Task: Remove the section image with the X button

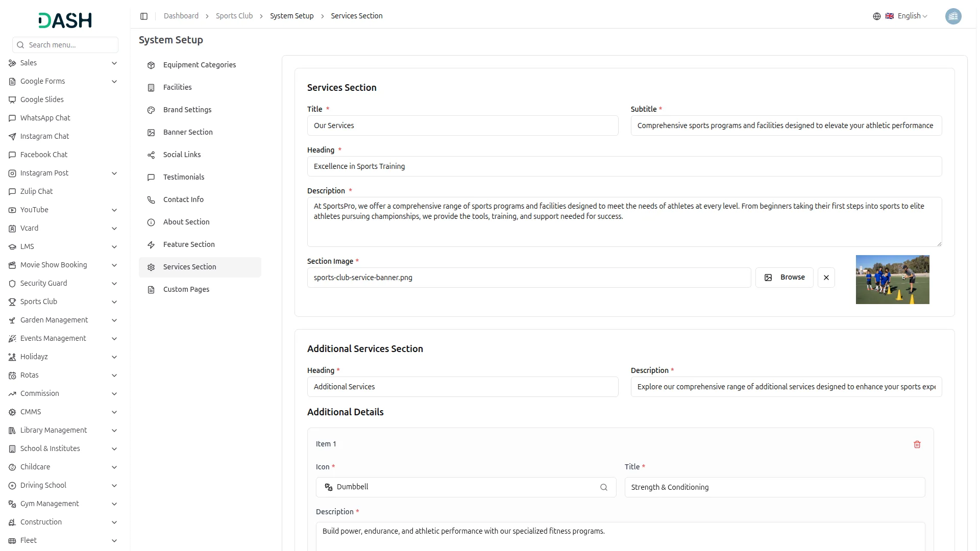Action: (x=826, y=278)
